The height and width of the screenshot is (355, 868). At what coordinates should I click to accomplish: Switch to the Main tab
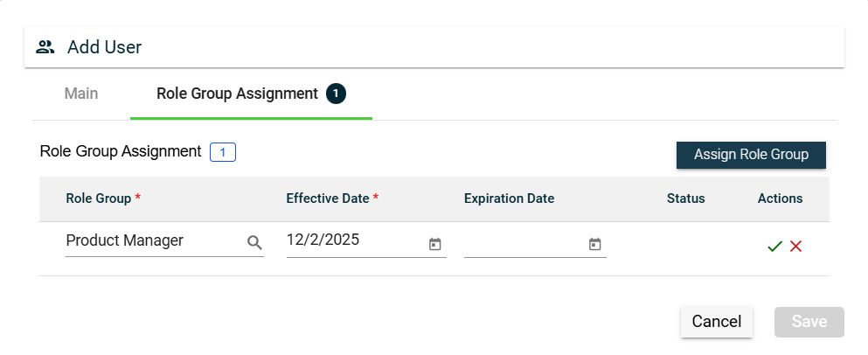click(81, 94)
